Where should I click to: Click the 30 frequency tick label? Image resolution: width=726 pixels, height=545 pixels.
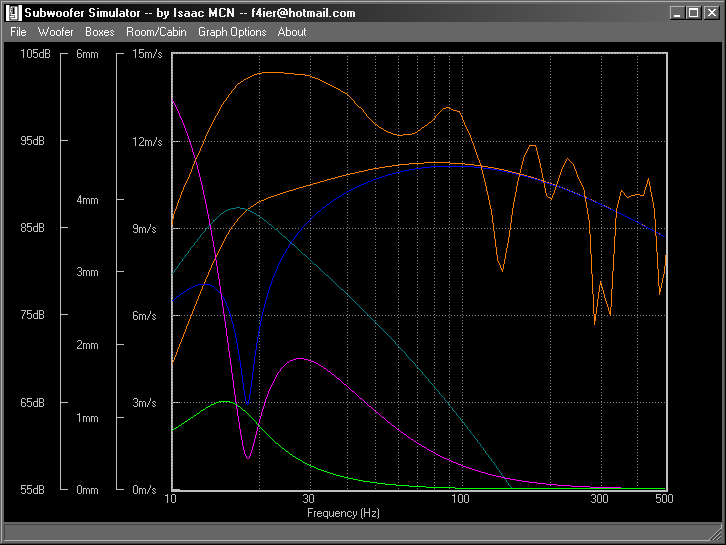(308, 499)
